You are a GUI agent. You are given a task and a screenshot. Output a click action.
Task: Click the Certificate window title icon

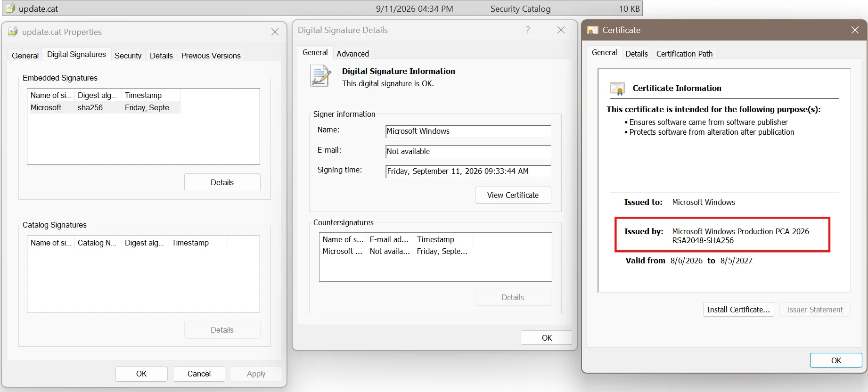click(592, 30)
